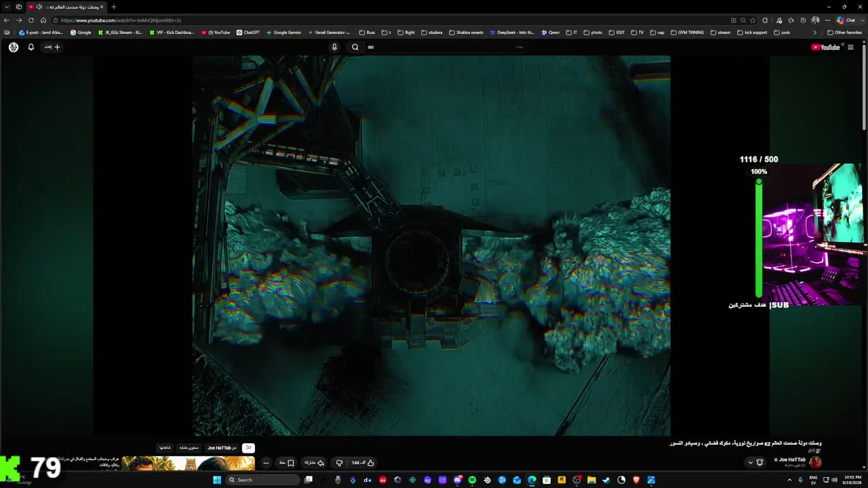Expand the tab actions menu chevron
This screenshot has height=488, width=868.
[6, 7]
